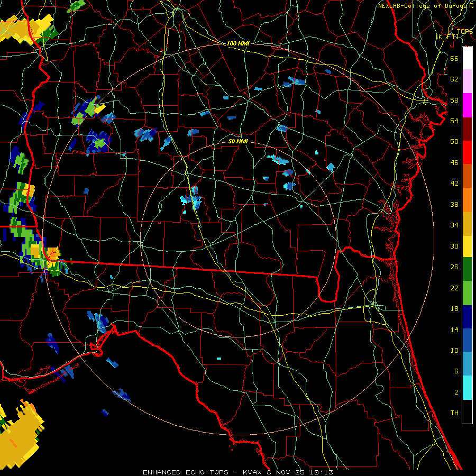This screenshot has width=476, height=476.
Task: Click the white swatch in the tops legend
Action: 467,58
